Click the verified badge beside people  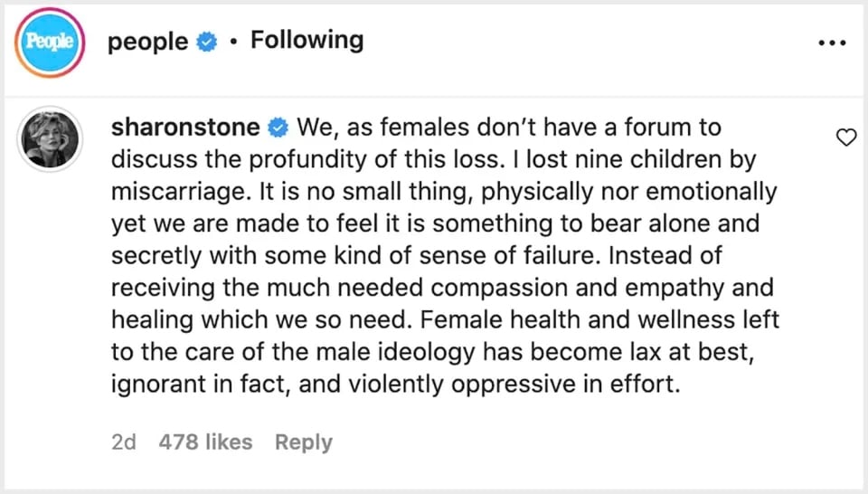tap(207, 42)
